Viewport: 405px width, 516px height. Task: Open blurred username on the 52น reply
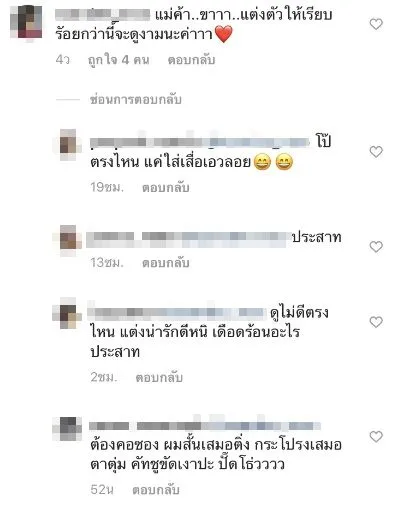(x=205, y=426)
